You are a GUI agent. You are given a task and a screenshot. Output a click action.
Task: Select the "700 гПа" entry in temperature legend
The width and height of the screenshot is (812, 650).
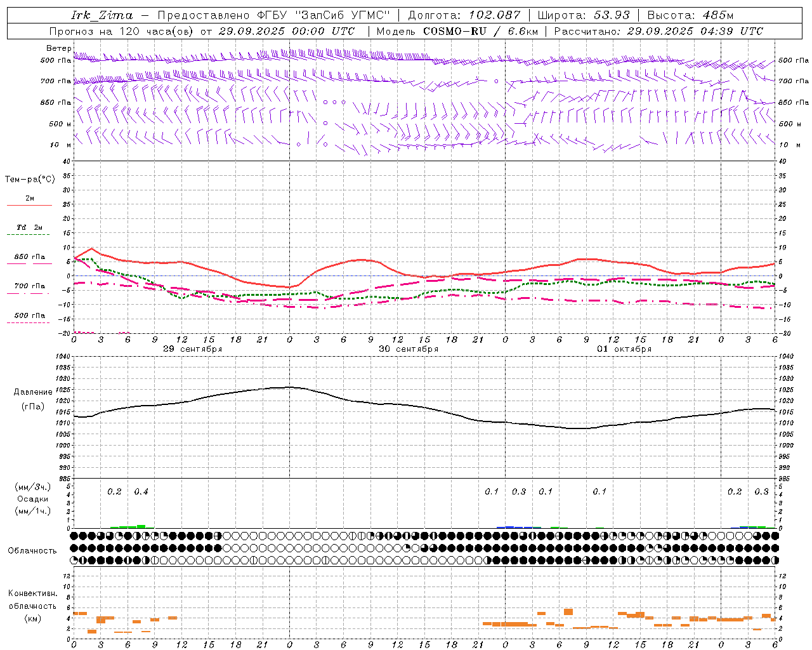30,286
